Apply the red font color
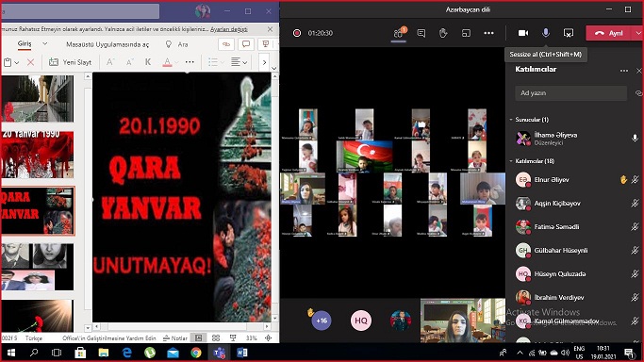Screen dimensions: 644x362 [167, 62]
